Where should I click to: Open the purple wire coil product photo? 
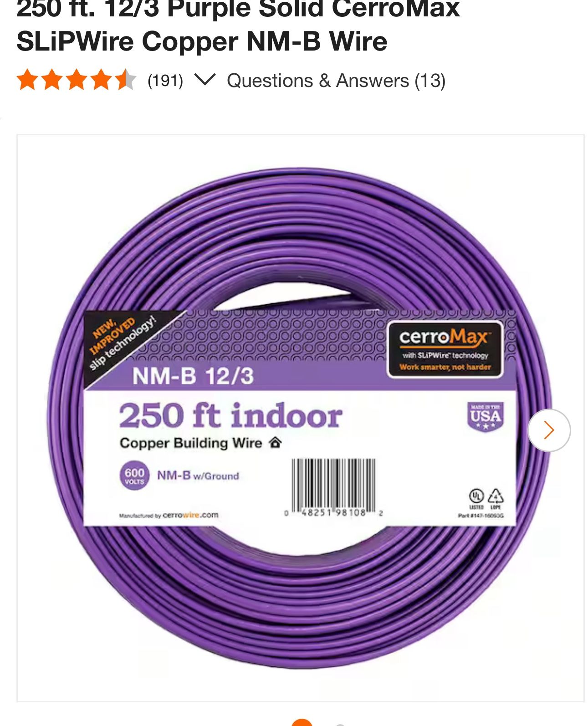point(301,418)
